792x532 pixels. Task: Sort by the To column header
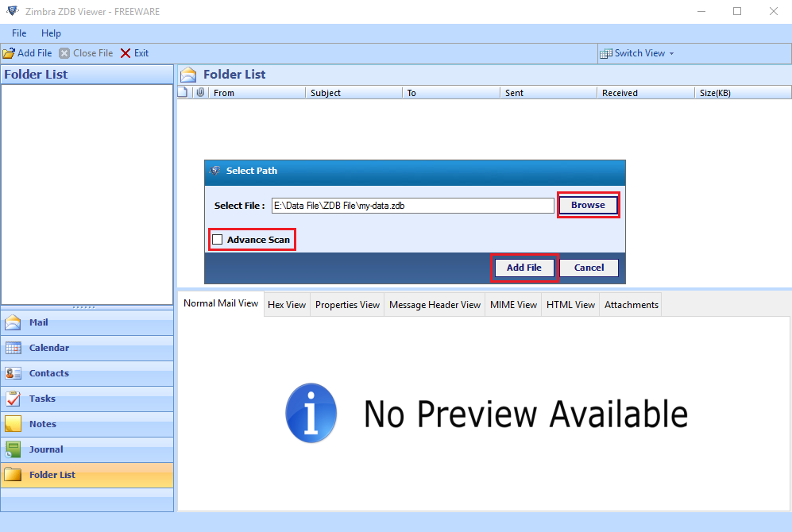(451, 93)
